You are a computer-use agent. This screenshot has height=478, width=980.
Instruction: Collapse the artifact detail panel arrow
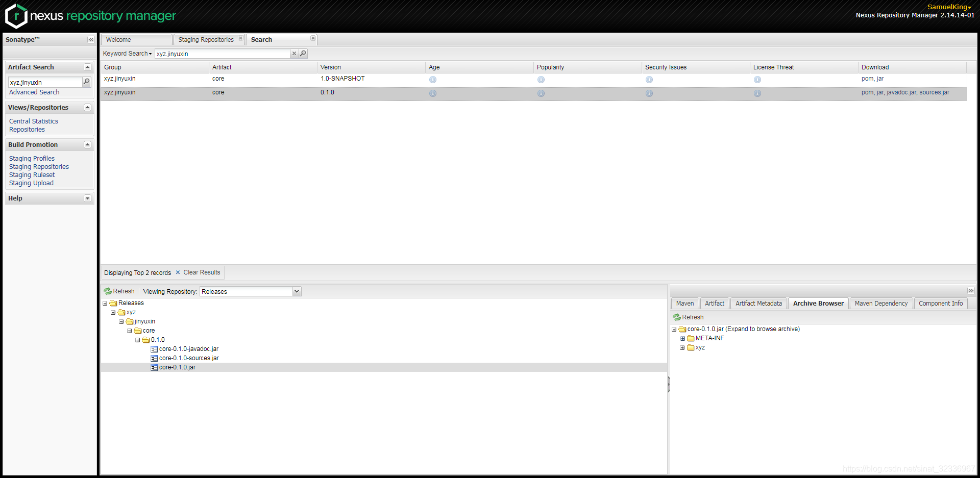[971, 291]
